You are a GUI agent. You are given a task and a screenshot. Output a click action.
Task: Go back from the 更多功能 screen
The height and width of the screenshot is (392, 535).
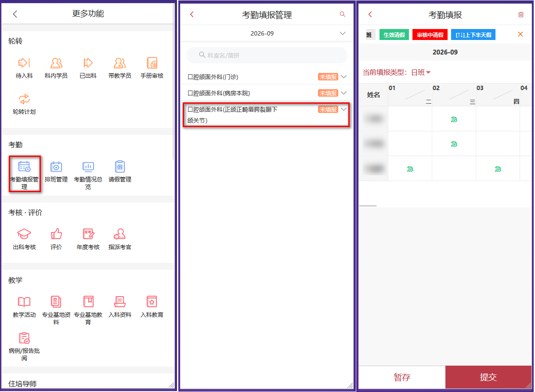(15, 14)
